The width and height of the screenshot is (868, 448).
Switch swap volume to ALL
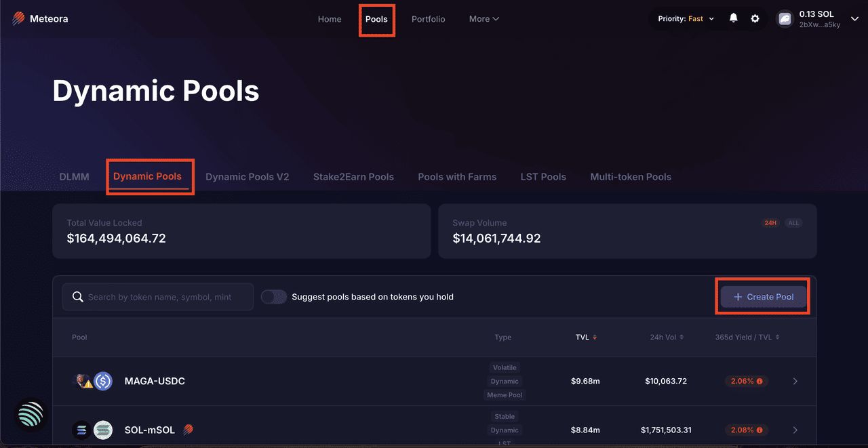click(793, 223)
